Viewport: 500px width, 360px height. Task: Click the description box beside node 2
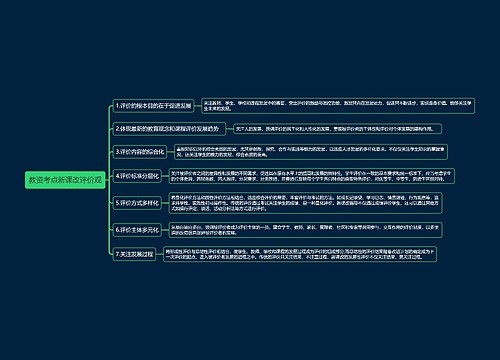pos(338,129)
